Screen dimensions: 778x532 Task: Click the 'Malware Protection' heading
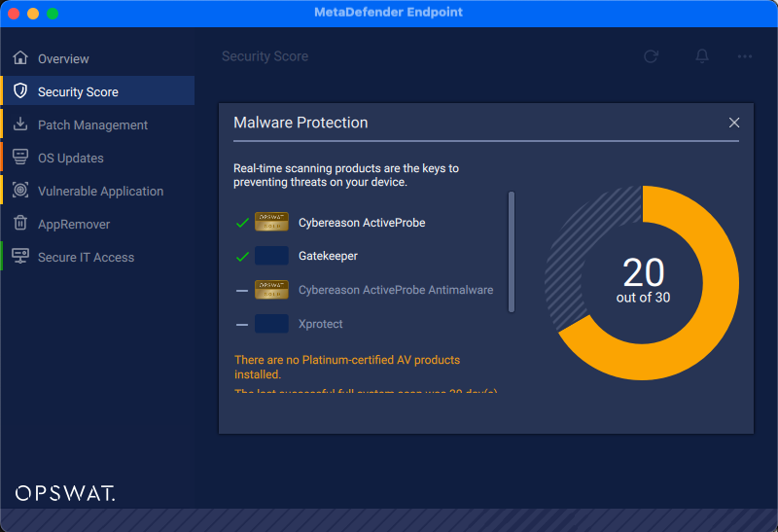[301, 123]
